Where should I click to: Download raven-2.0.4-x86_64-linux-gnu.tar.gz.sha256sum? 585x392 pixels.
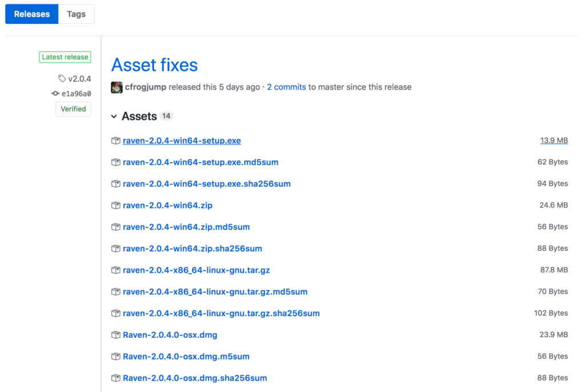221,313
